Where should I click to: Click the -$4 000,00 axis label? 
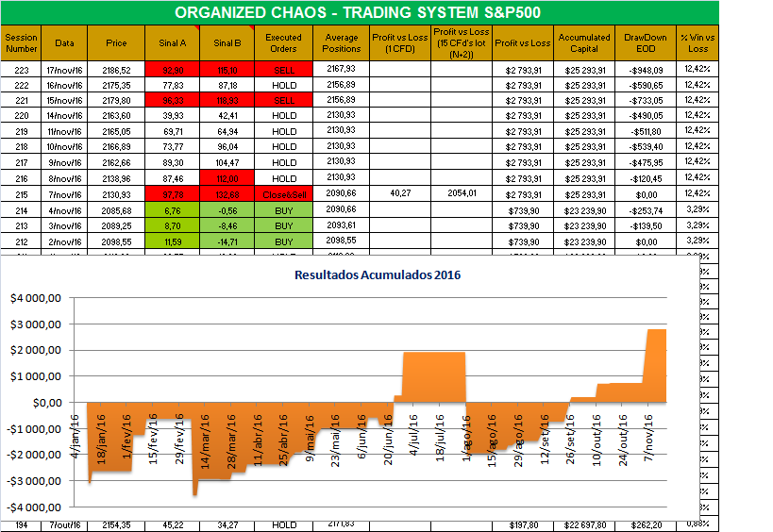click(x=34, y=507)
